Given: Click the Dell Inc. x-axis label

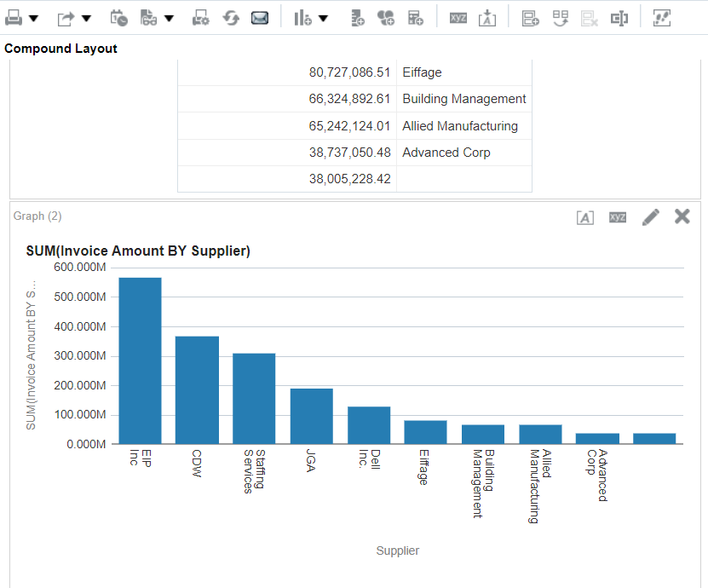Looking at the screenshot, I should point(370,458).
